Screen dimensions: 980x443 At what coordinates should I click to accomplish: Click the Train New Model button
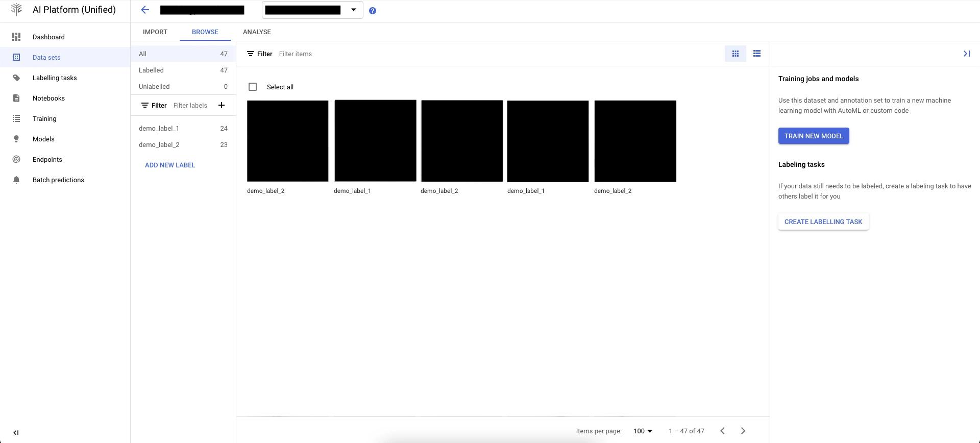point(813,136)
